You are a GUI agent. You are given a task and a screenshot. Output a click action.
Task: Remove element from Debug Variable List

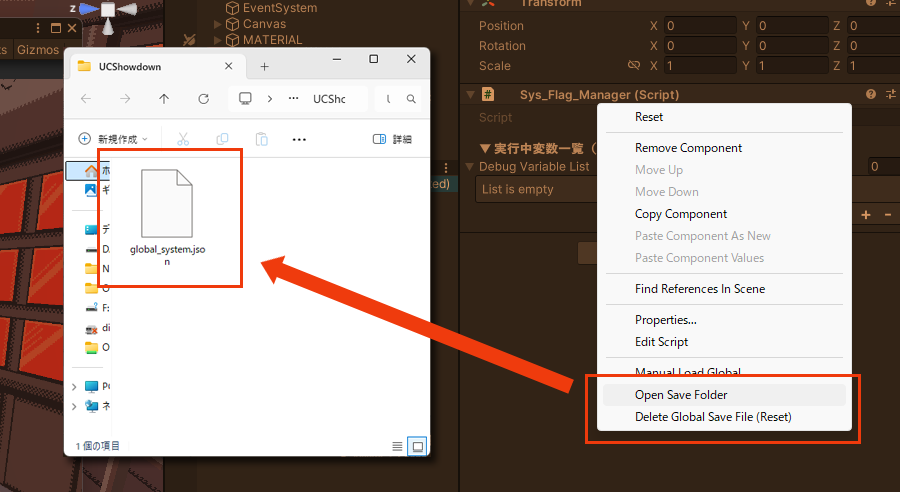click(x=886, y=215)
